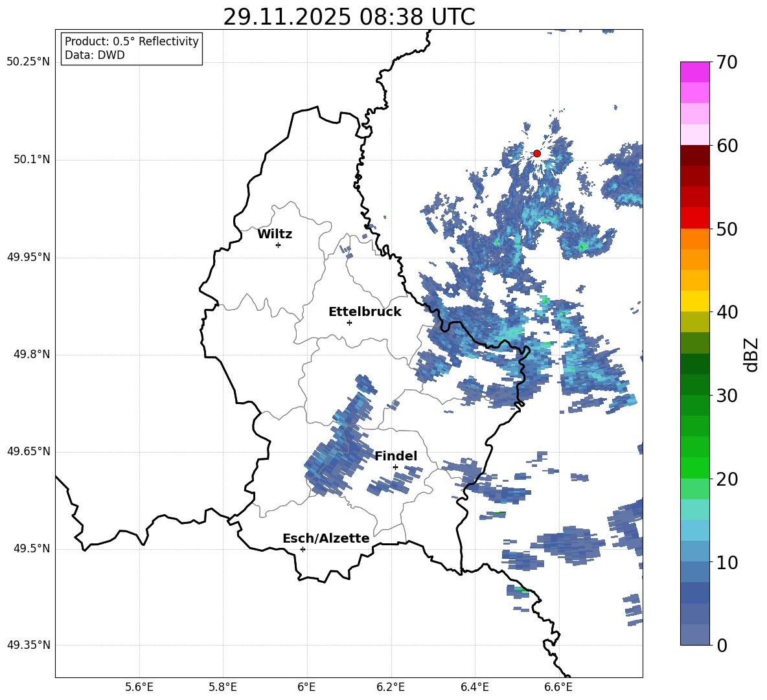Viewport: 767px width, 700px height.
Task: Click the orange colorbar segment just below 50
Action: pyautogui.click(x=695, y=238)
